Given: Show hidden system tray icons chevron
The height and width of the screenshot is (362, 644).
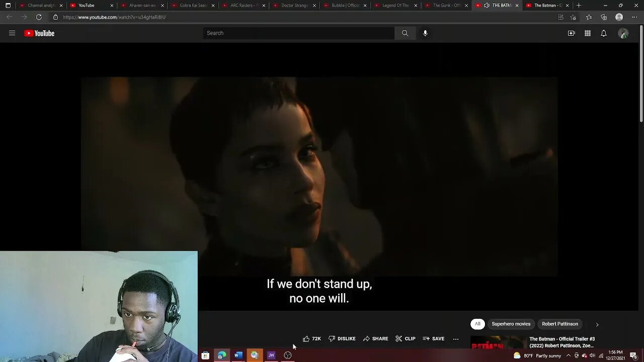Looking at the screenshot, I should point(569,355).
